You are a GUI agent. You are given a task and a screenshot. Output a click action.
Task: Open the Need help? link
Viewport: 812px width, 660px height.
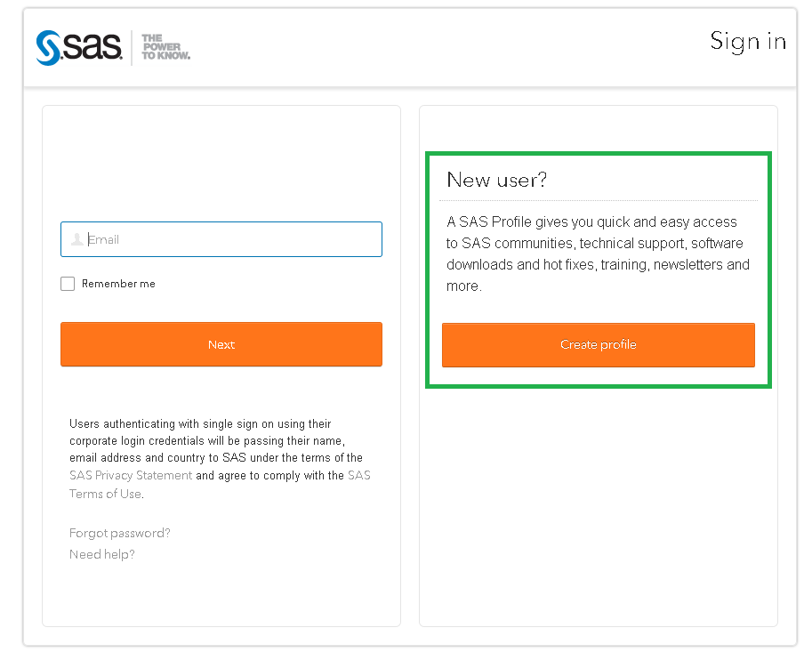(102, 554)
